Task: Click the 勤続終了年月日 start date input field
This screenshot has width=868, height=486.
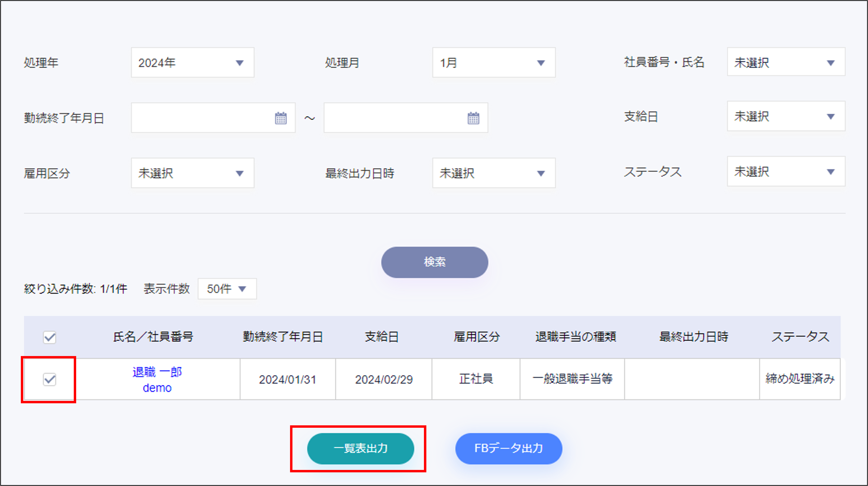Action: [x=202, y=118]
